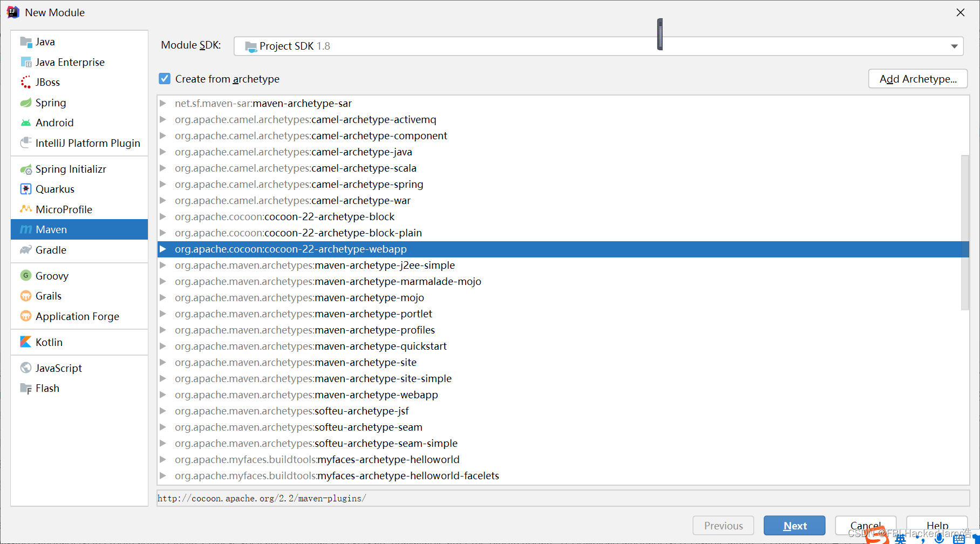Click the IntelliJ logo in title bar
Screen dimensions: 980x544
coord(13,12)
